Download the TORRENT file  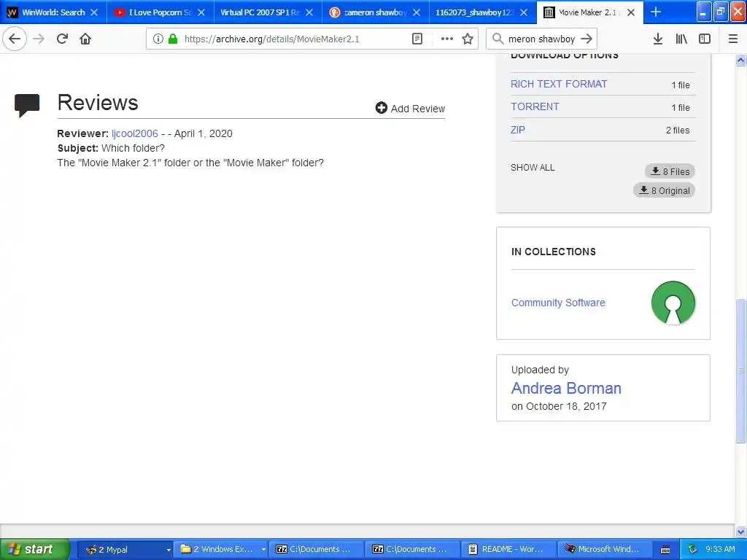535,106
